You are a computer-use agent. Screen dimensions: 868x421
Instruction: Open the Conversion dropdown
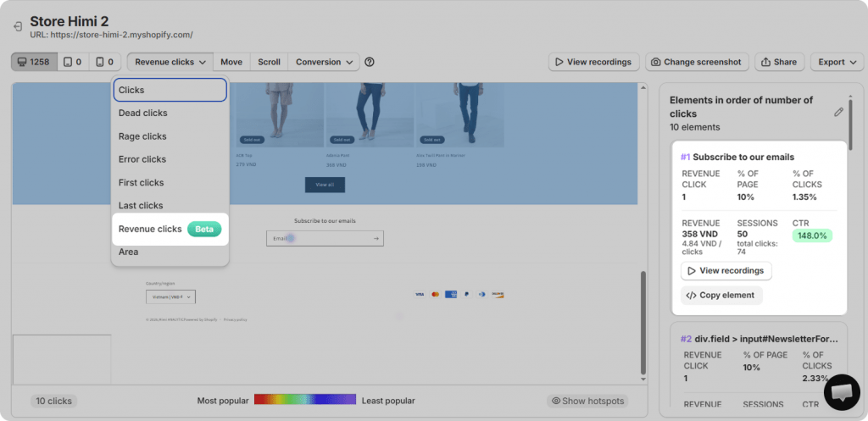click(x=324, y=62)
